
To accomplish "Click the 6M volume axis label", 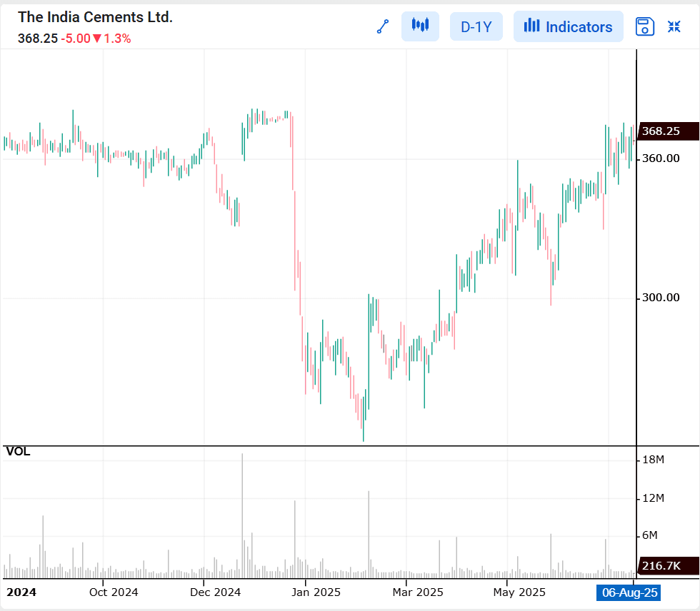I will click(649, 535).
